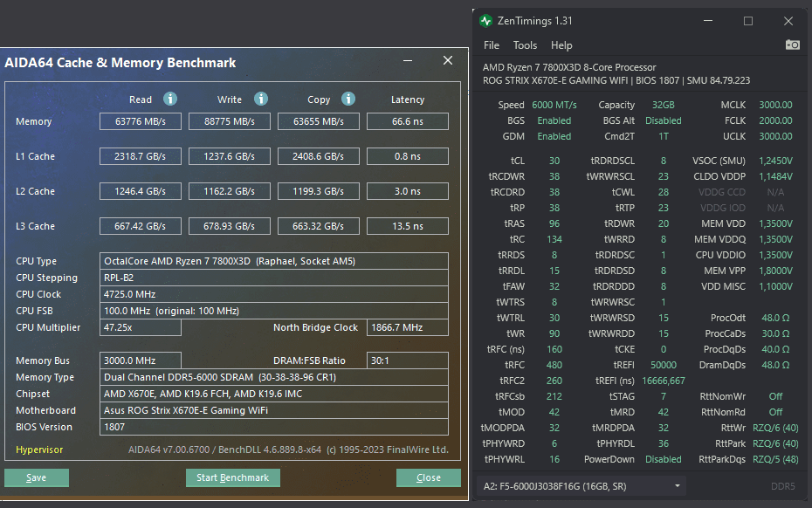This screenshot has height=508, width=812.
Task: Click the L1 Cache Copy 2408.6 GB/s field
Action: 319,156
